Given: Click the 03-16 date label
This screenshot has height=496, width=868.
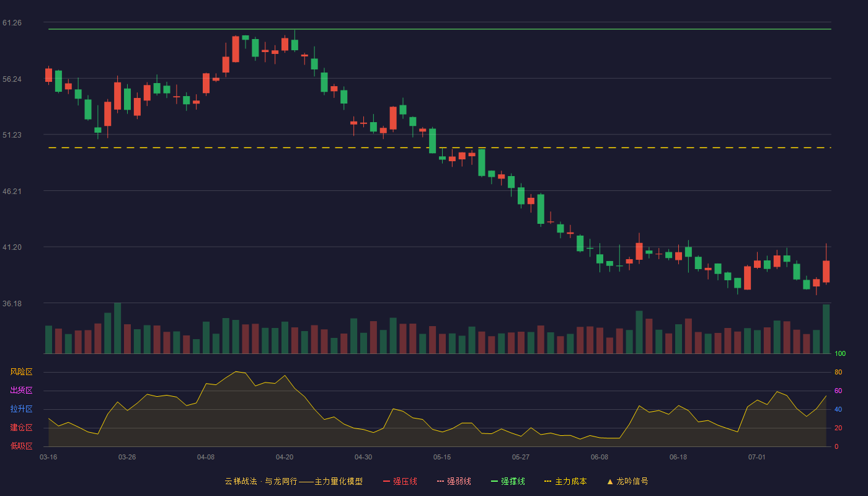Looking at the screenshot, I should (48, 457).
